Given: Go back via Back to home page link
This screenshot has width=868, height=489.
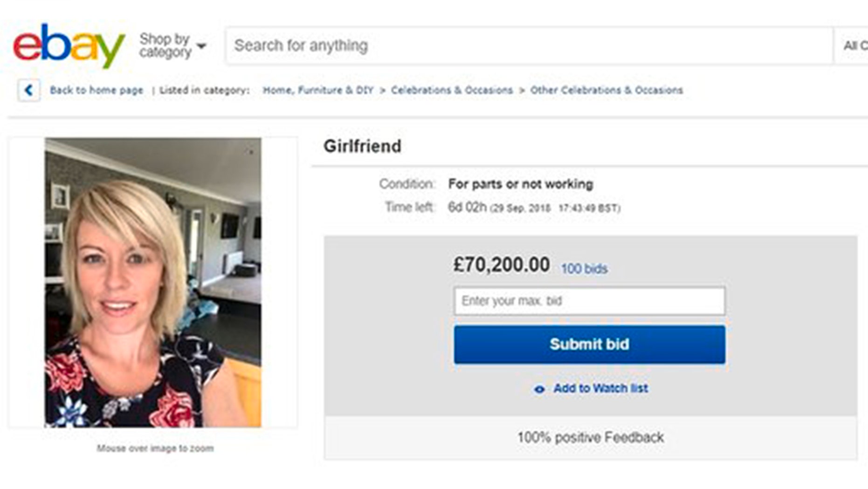Looking at the screenshot, I should click(x=96, y=90).
